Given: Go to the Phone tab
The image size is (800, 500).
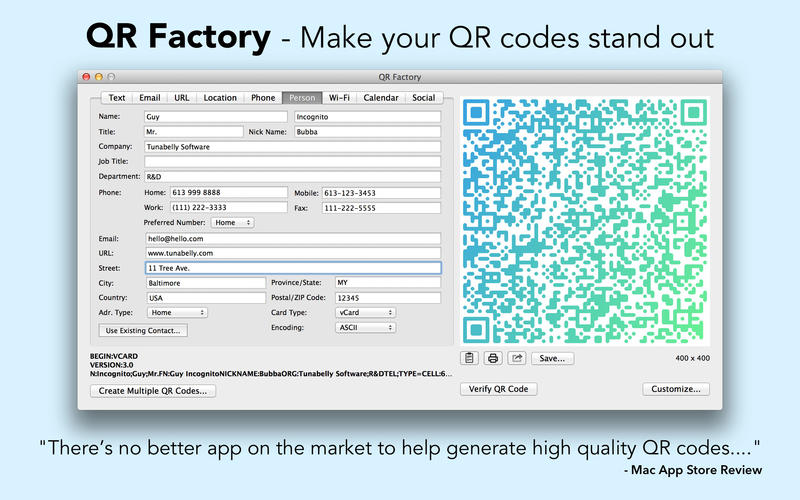Looking at the screenshot, I should 263,97.
